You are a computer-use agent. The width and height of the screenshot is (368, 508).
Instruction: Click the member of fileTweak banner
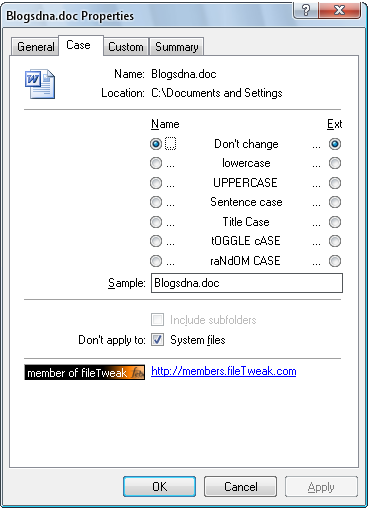click(x=85, y=372)
